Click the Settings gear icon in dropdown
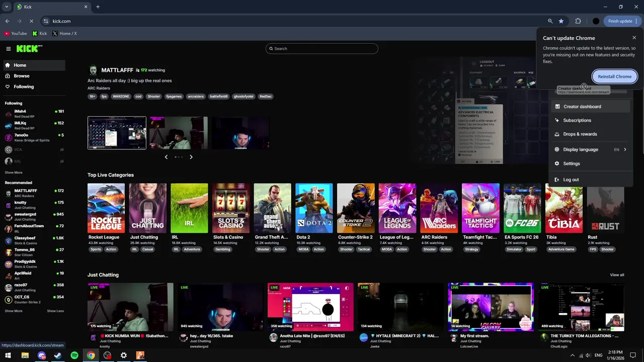644x362 pixels. coord(557,163)
